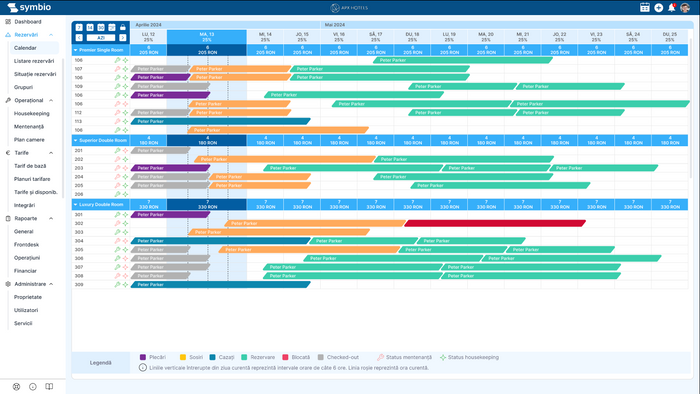Go to the previous calendar period arrow
The width and height of the screenshot is (700, 394).
79,38
